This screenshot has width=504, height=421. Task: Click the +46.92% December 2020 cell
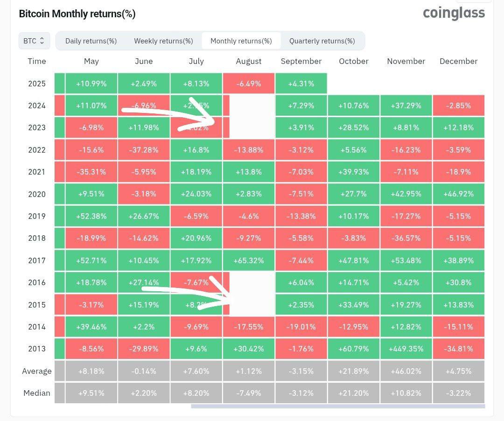click(x=458, y=194)
